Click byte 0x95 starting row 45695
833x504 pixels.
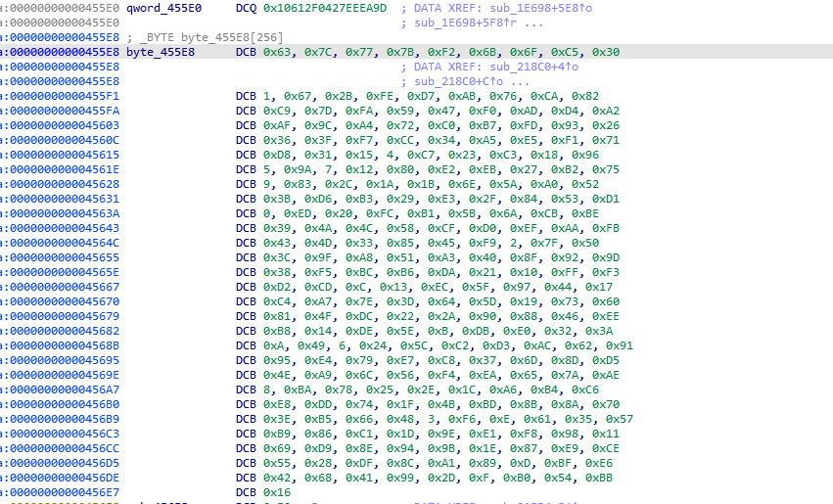point(277,360)
